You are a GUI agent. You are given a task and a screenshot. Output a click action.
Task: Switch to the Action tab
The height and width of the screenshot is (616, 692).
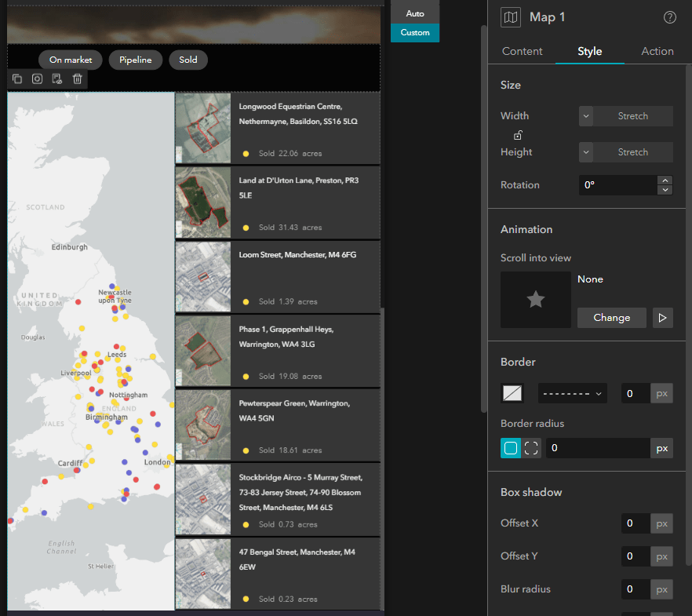click(657, 51)
